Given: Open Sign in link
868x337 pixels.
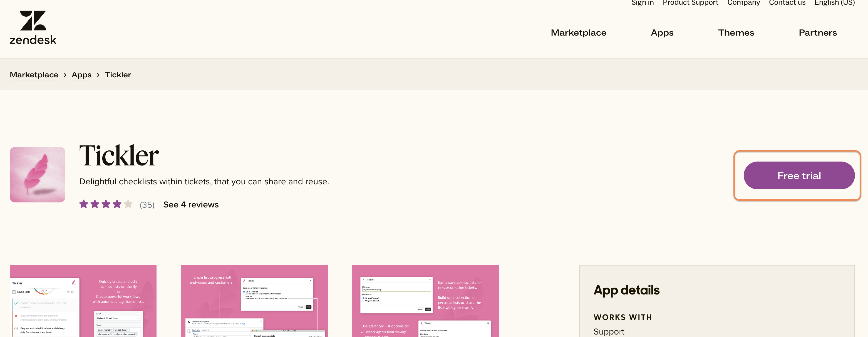Looking at the screenshot, I should coord(642,3).
